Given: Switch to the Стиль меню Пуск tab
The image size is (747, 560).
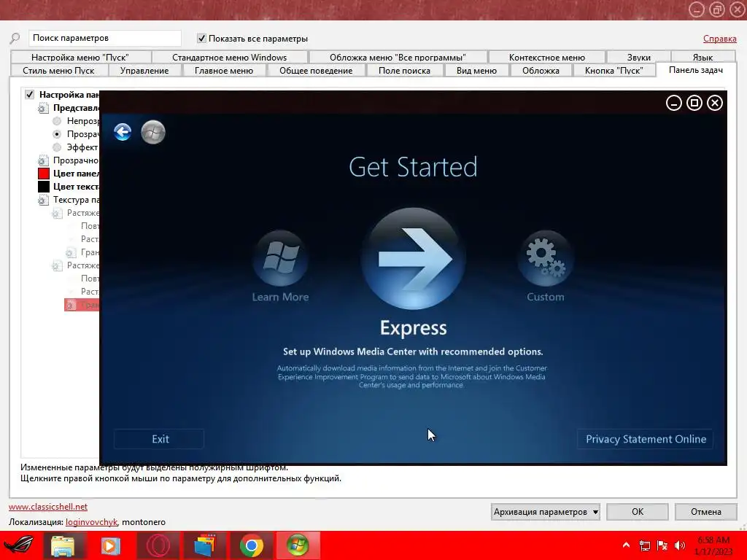Looking at the screenshot, I should point(58,71).
